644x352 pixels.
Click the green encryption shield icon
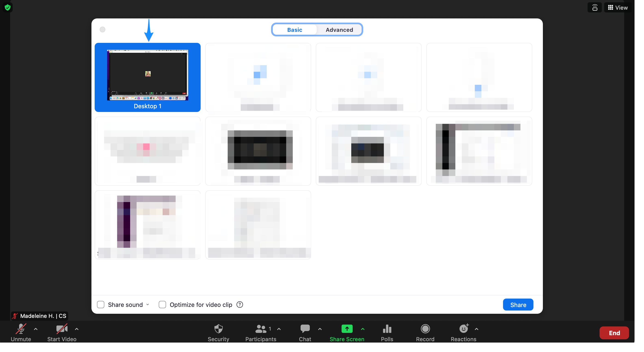point(8,7)
